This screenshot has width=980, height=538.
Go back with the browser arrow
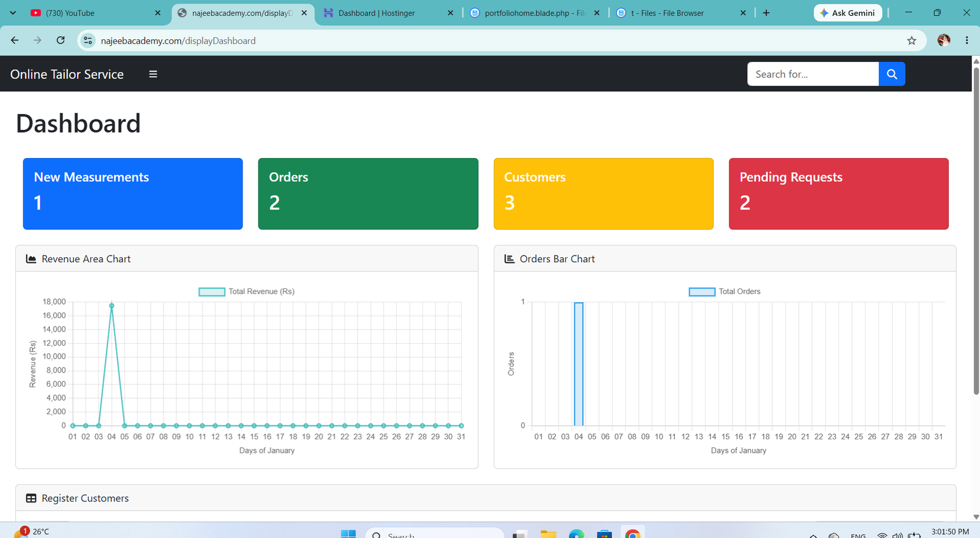tap(15, 40)
